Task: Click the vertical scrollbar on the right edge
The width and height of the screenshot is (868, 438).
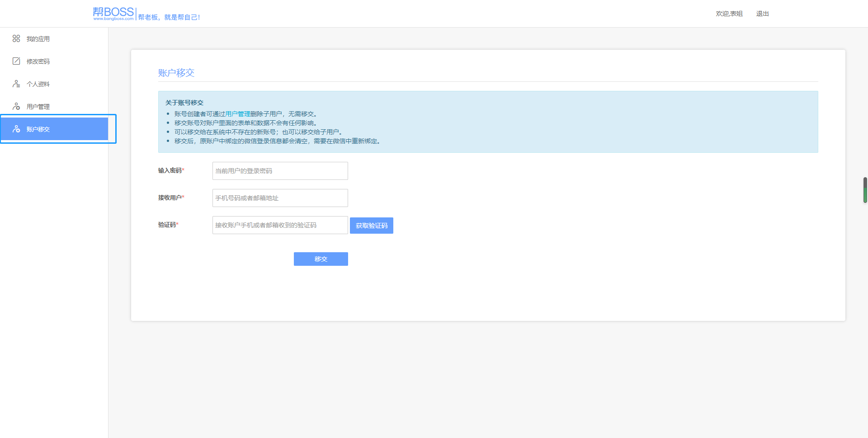Action: (865, 190)
